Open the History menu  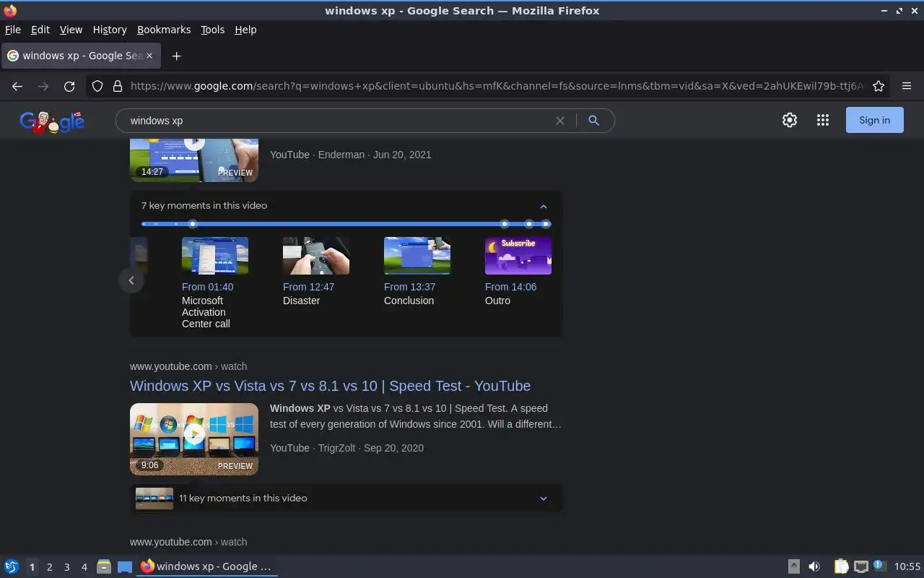(110, 30)
